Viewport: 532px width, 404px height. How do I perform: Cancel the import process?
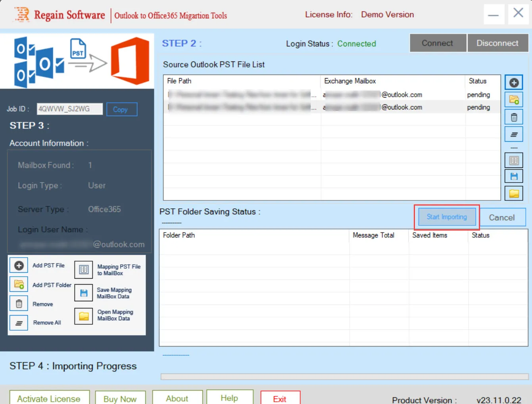point(502,217)
